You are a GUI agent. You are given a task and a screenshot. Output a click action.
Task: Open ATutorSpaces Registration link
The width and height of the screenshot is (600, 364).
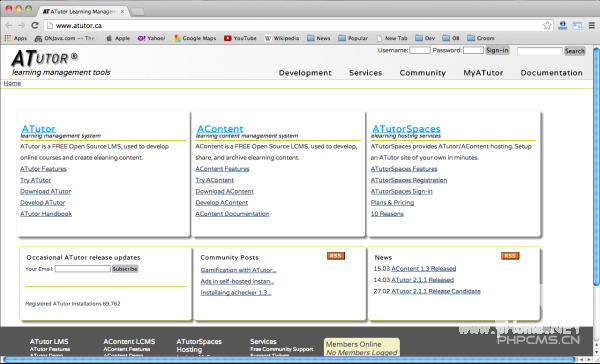pyautogui.click(x=409, y=180)
